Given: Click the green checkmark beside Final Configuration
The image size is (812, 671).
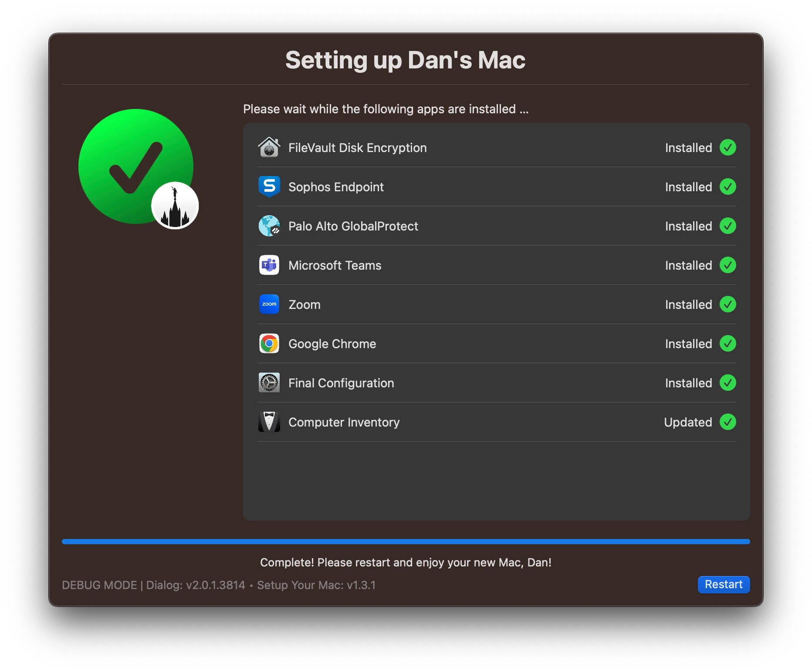Looking at the screenshot, I should pyautogui.click(x=727, y=383).
